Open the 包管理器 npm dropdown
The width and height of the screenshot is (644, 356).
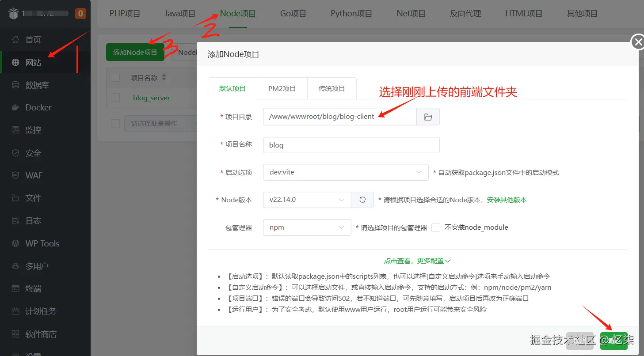[x=307, y=227]
